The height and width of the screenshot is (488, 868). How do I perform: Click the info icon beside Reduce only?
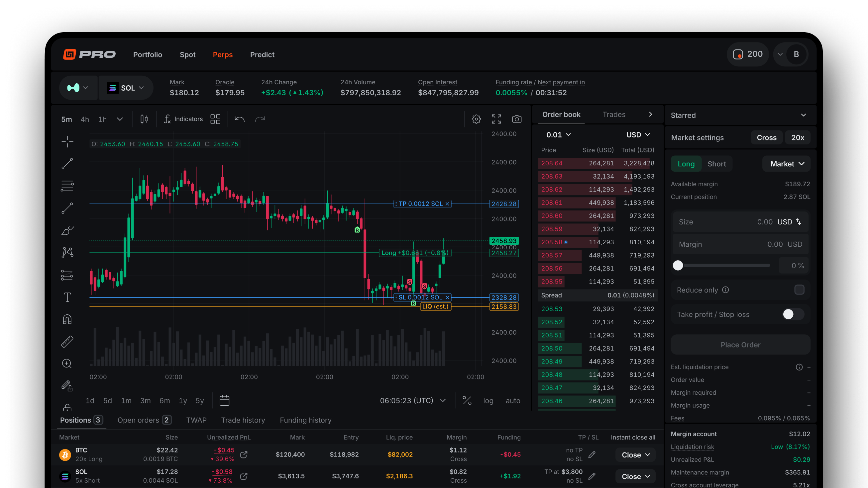point(725,290)
